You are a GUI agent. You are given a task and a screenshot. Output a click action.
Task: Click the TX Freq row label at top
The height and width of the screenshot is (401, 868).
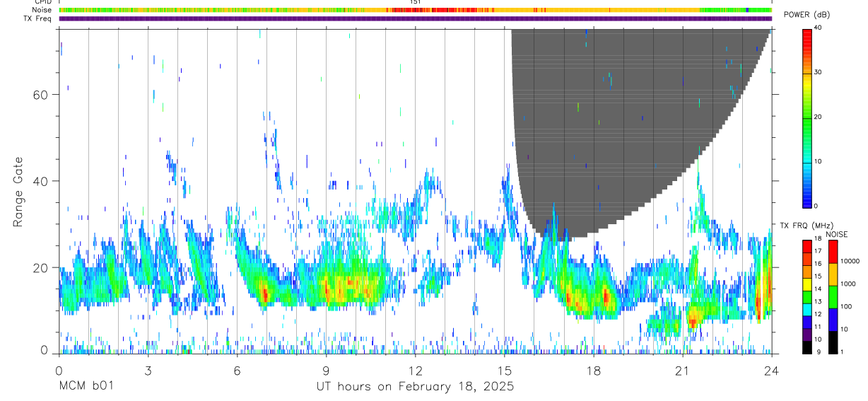coord(38,18)
